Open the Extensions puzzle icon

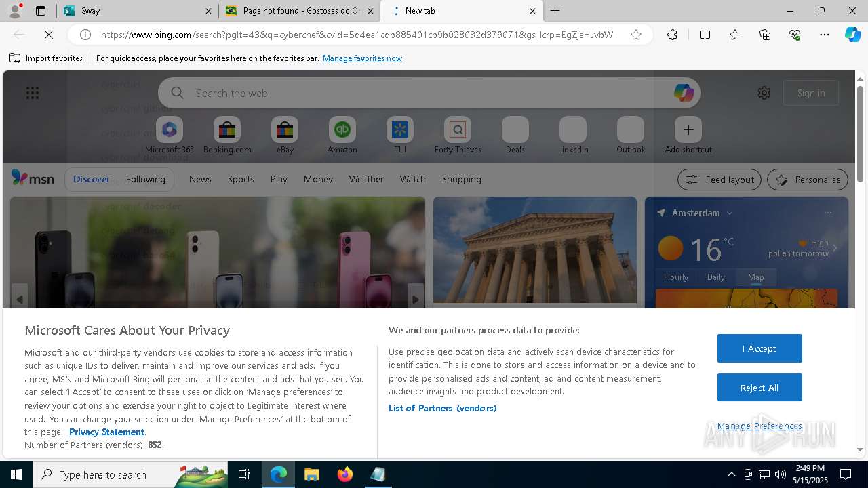pyautogui.click(x=672, y=35)
